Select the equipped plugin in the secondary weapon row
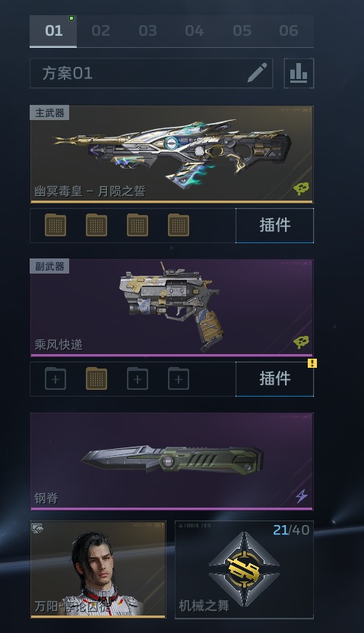364x633 pixels. 97,378
